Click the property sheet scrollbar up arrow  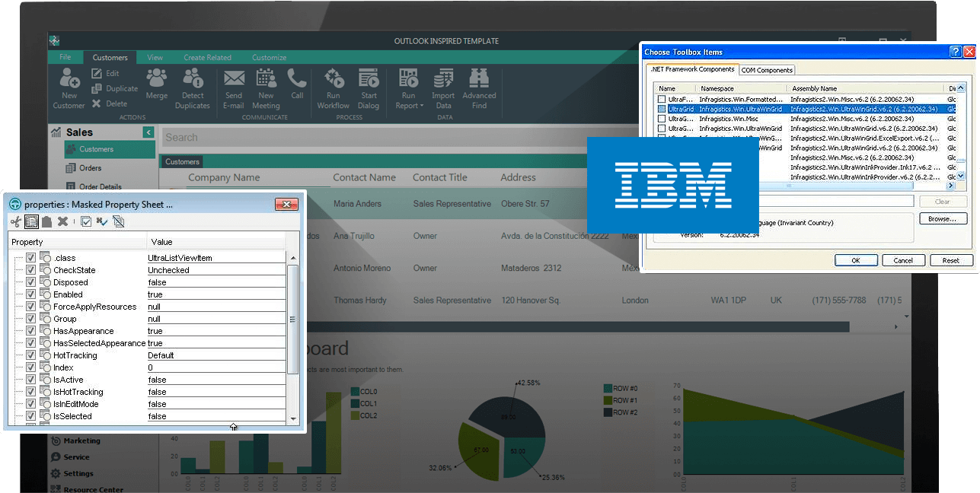293,259
